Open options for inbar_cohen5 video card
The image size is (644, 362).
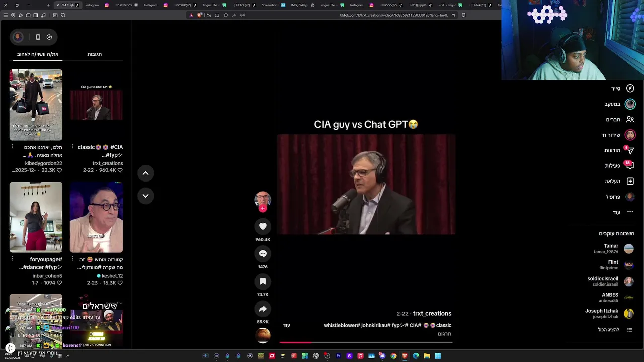(13, 259)
